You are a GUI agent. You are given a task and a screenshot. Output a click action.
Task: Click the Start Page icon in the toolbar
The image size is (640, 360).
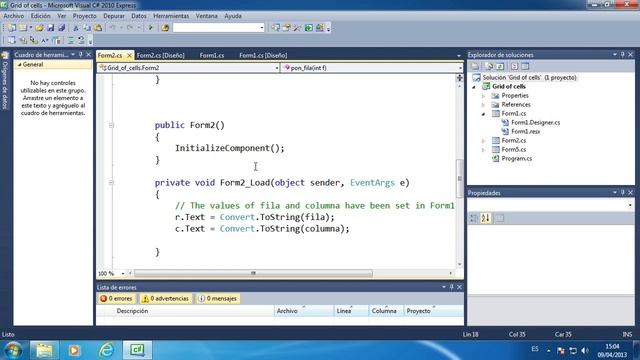[309, 28]
